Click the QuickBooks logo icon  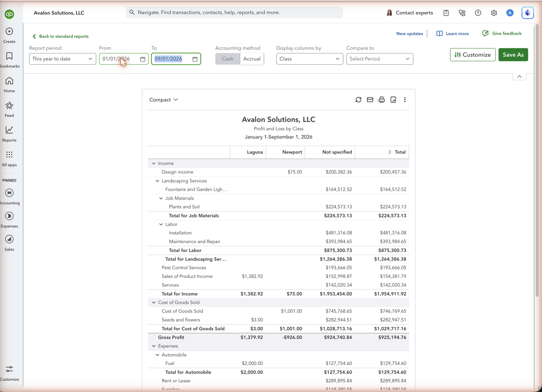point(9,14)
